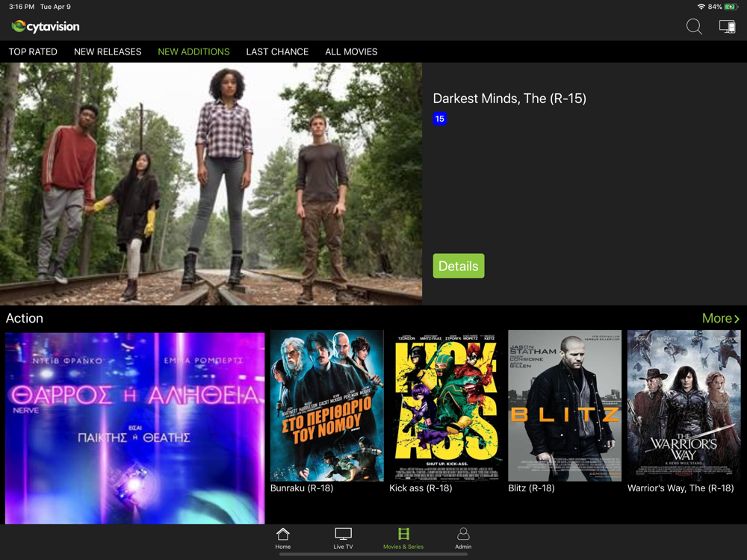This screenshot has width=747, height=560.
Task: Click the green Details button
Action: point(459,266)
